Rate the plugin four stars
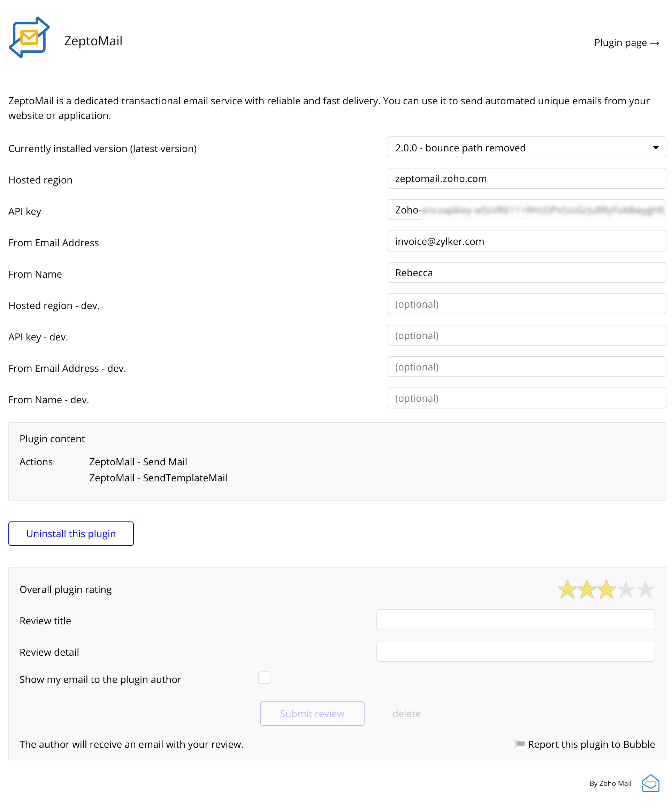The width and height of the screenshot is (672, 812). 626,589
